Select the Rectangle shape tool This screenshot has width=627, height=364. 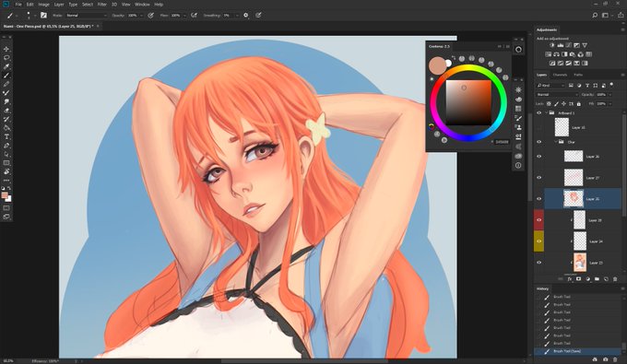point(6,163)
